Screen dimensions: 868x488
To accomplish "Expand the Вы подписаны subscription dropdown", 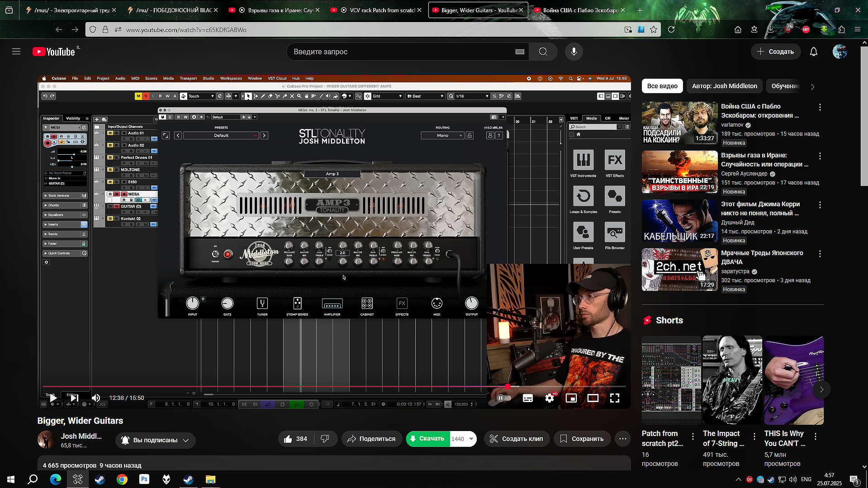I will point(156,440).
